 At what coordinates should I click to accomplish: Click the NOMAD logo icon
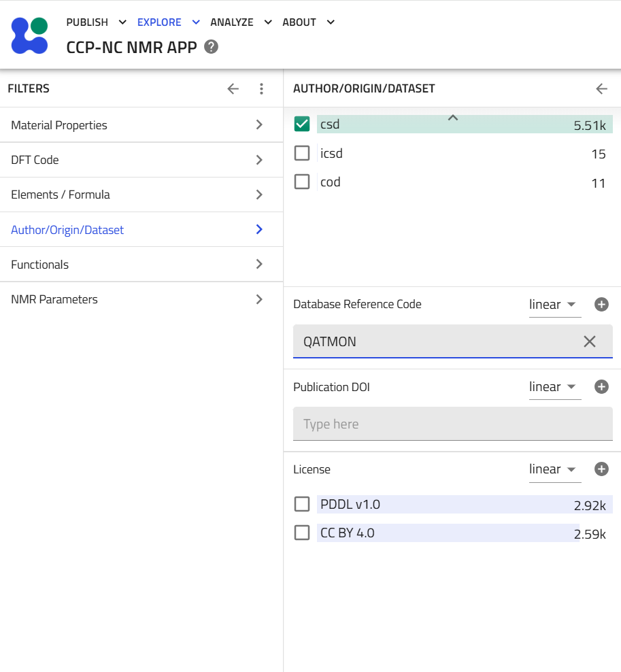tap(29, 35)
